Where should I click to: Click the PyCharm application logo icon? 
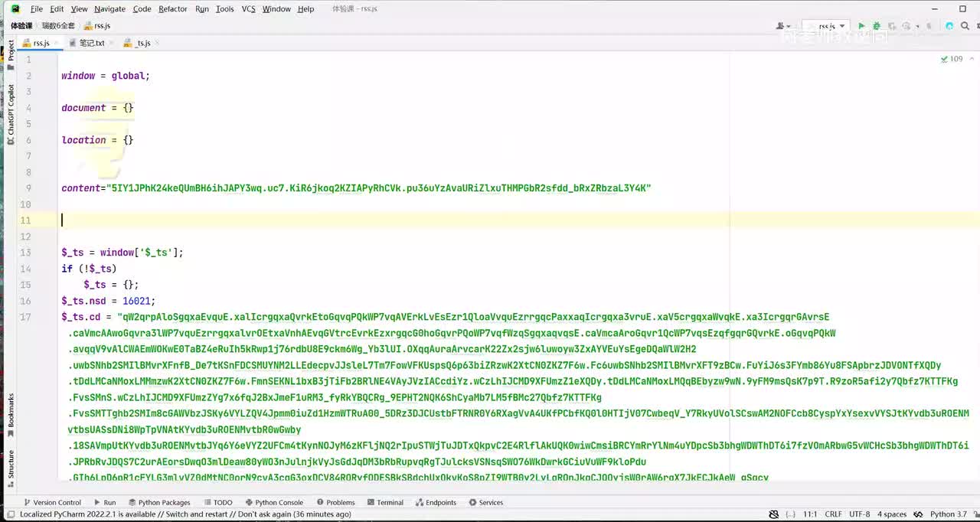(x=15, y=9)
